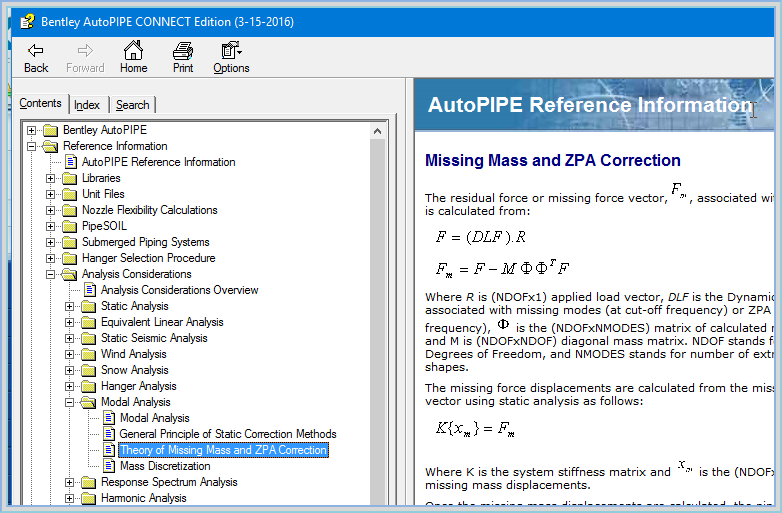This screenshot has width=782, height=513.
Task: Expand Equivalent Linear Analysis node
Action: pos(70,323)
